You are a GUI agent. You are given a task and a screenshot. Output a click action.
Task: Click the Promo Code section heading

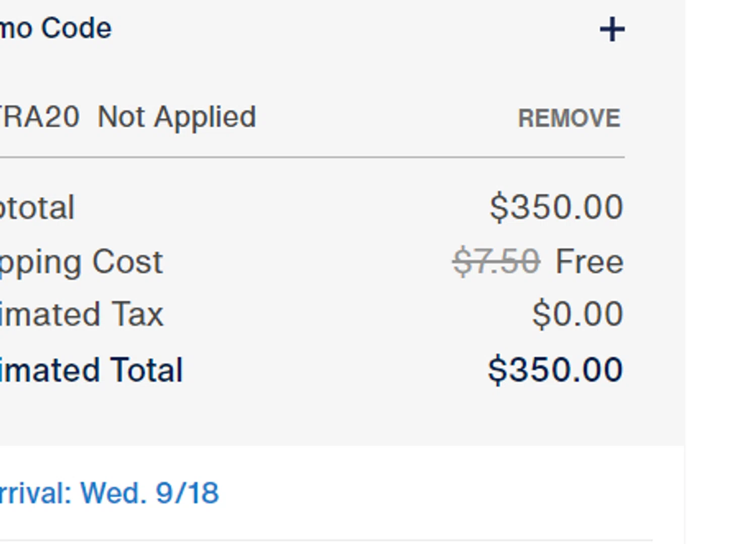55,28
